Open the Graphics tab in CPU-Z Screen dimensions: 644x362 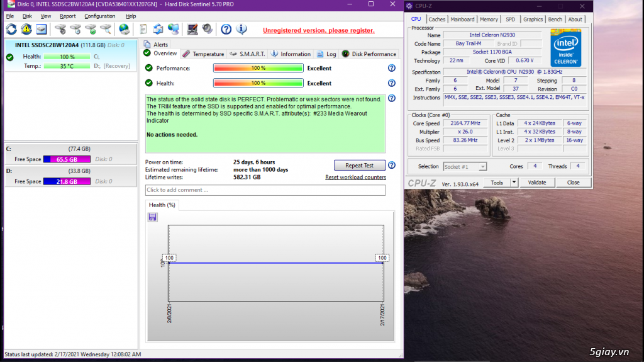tap(533, 20)
